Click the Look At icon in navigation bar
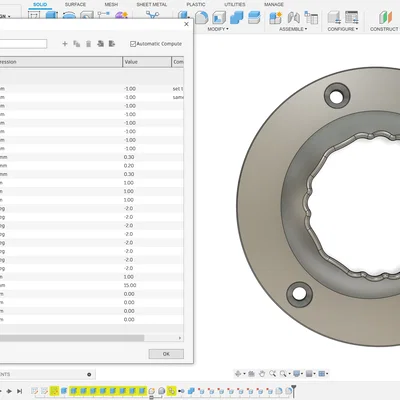400x400 pixels. coord(252,374)
